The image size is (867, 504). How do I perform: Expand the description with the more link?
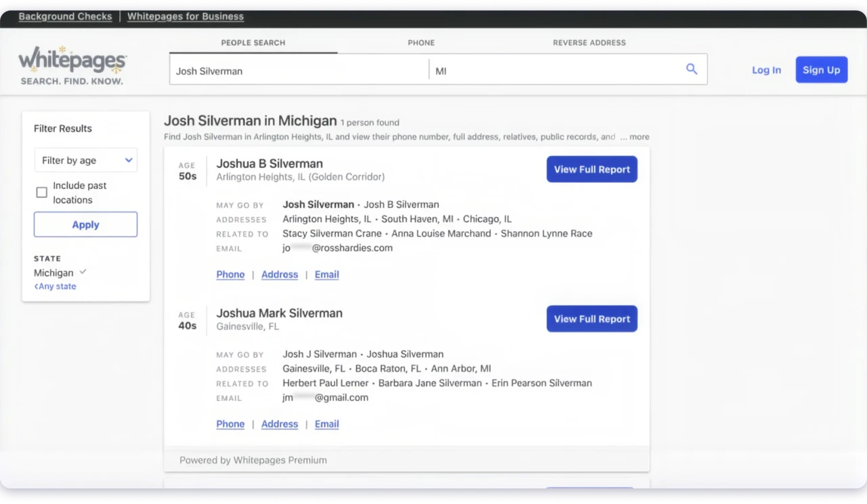click(x=639, y=137)
